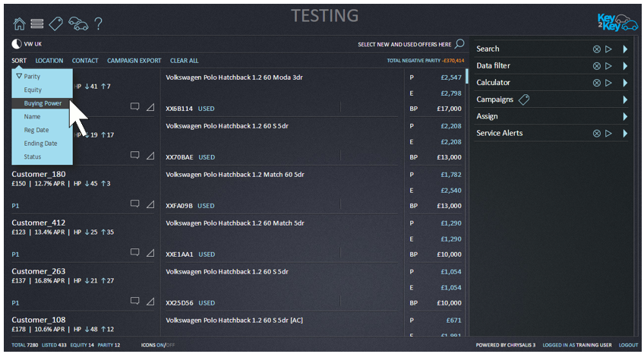Open the cars icon in toolbar
Image resolution: width=644 pixels, height=354 pixels.
click(78, 24)
